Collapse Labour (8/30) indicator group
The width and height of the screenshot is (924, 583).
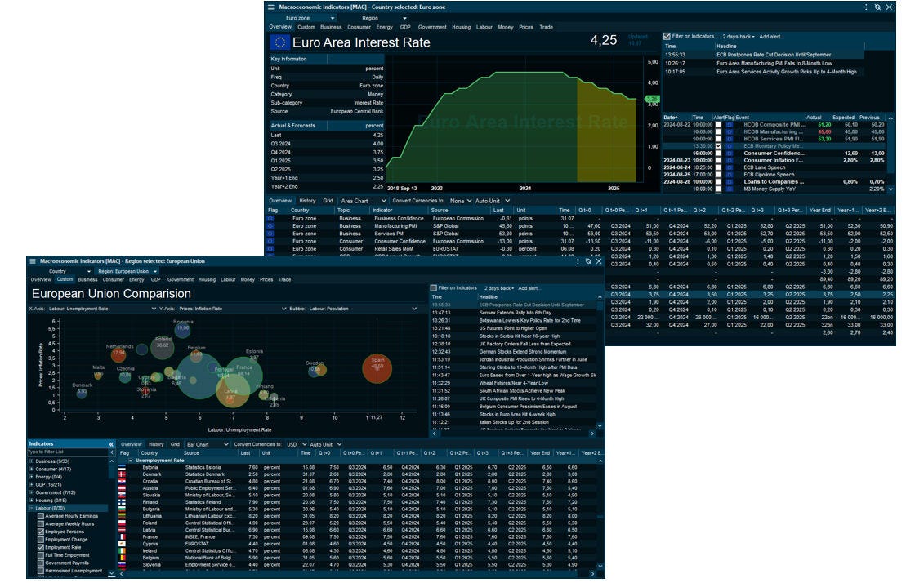31,508
